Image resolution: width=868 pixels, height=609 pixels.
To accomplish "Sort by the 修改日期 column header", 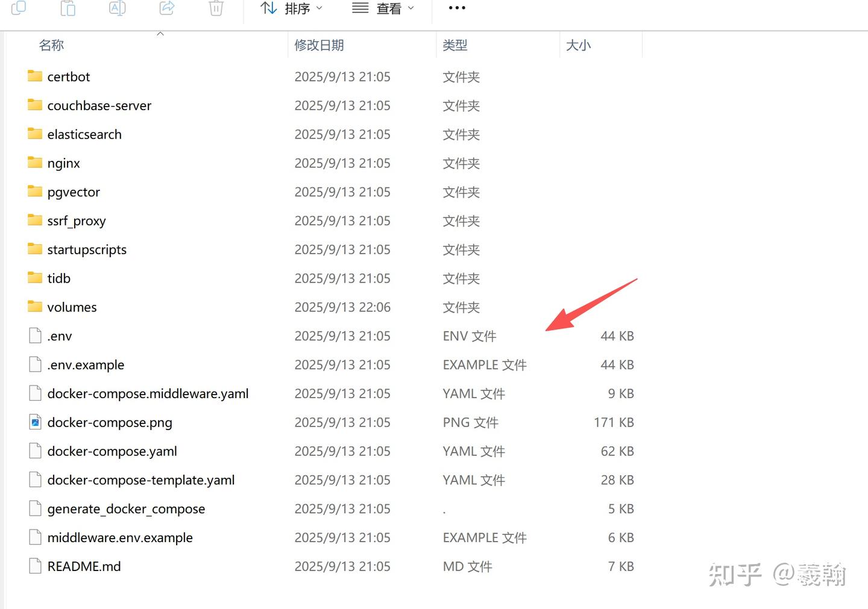I will 319,45.
